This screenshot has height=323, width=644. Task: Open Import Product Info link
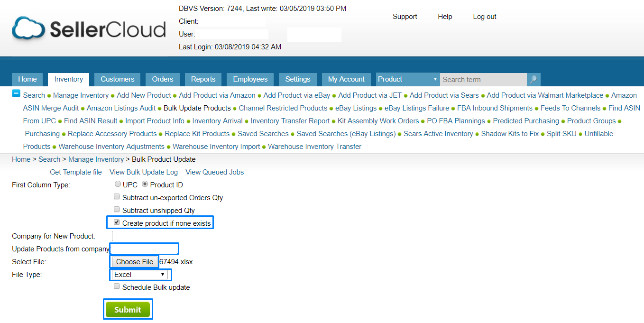[x=155, y=121]
